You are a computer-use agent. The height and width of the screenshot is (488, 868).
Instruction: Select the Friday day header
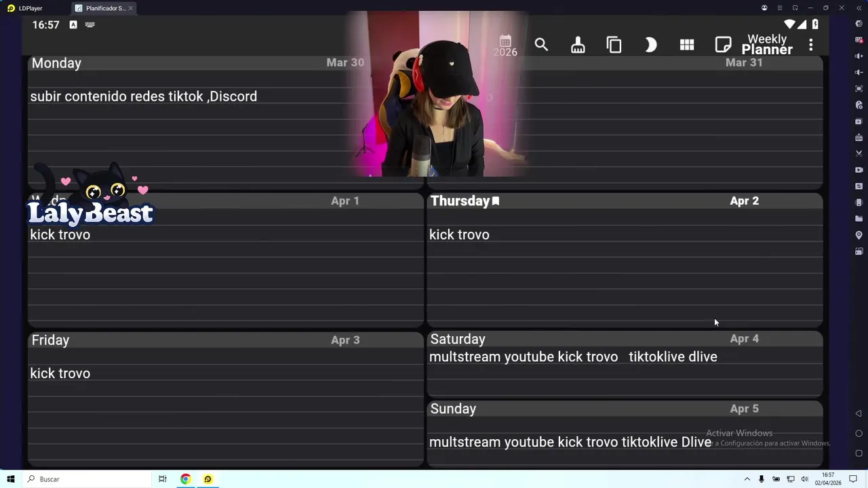(x=50, y=340)
